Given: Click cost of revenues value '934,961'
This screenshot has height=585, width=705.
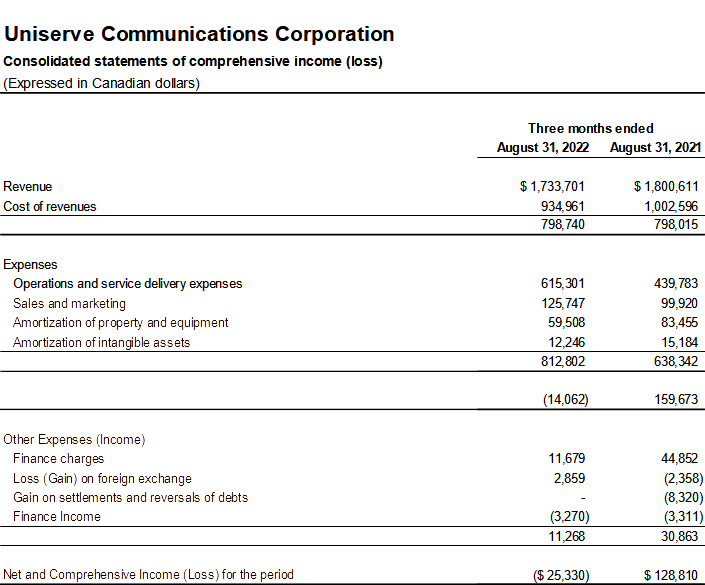Looking at the screenshot, I should [x=562, y=206].
